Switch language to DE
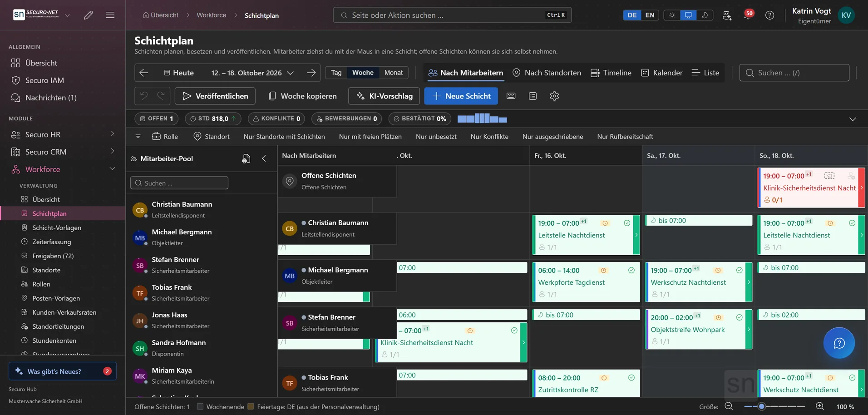This screenshot has width=868, height=415. tap(632, 15)
